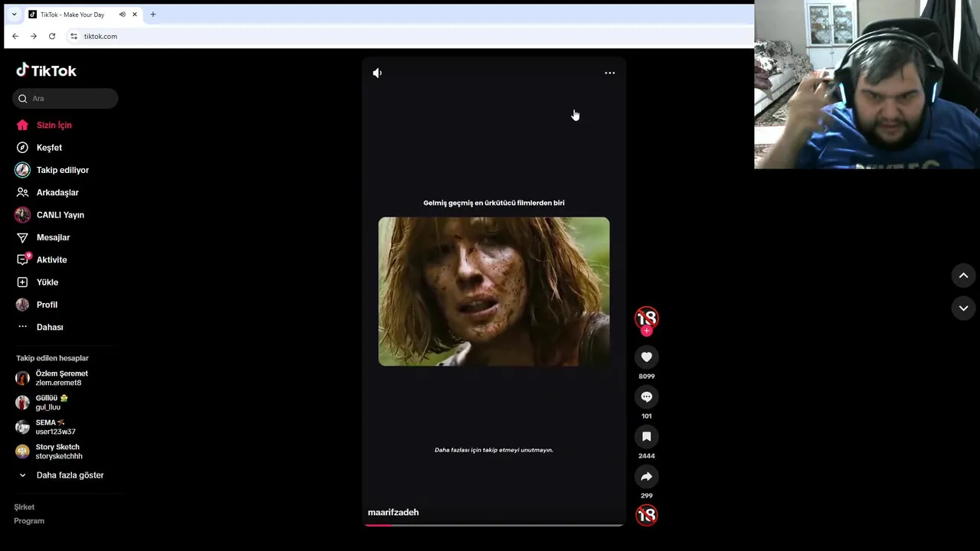Open the tab search dropdown
Screen dimensions: 980x551
click(14, 15)
